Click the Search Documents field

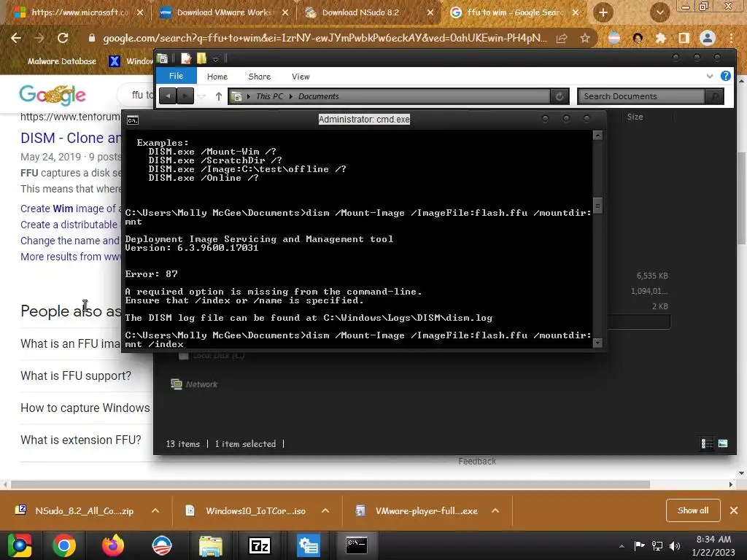pos(641,96)
